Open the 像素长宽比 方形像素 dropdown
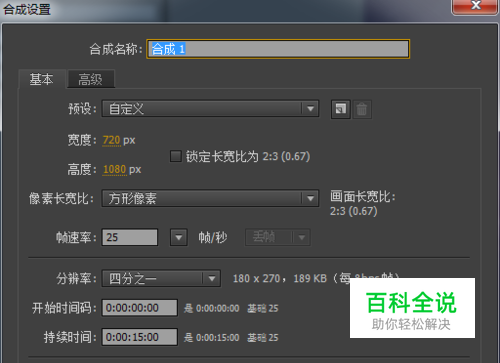The image size is (500, 363). coord(210,198)
